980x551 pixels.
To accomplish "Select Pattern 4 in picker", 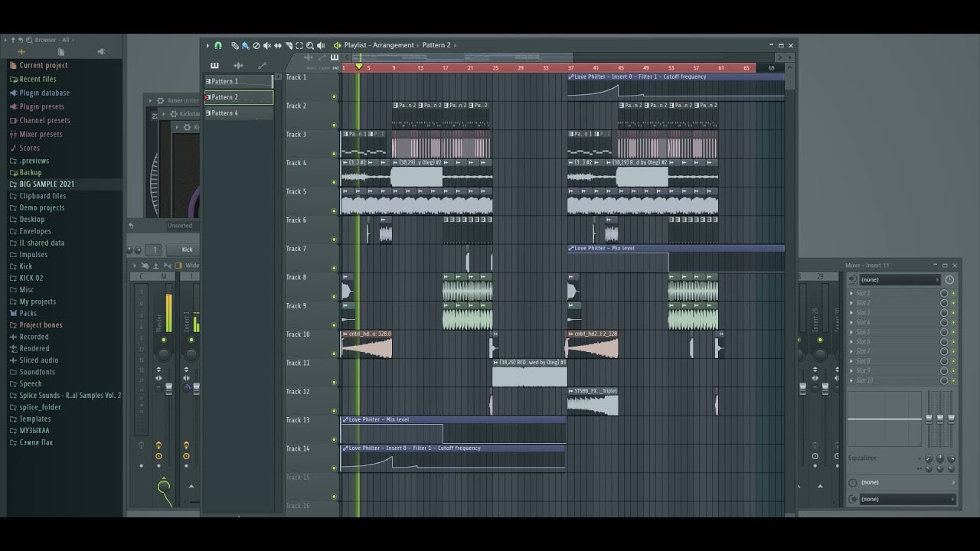I will [239, 113].
